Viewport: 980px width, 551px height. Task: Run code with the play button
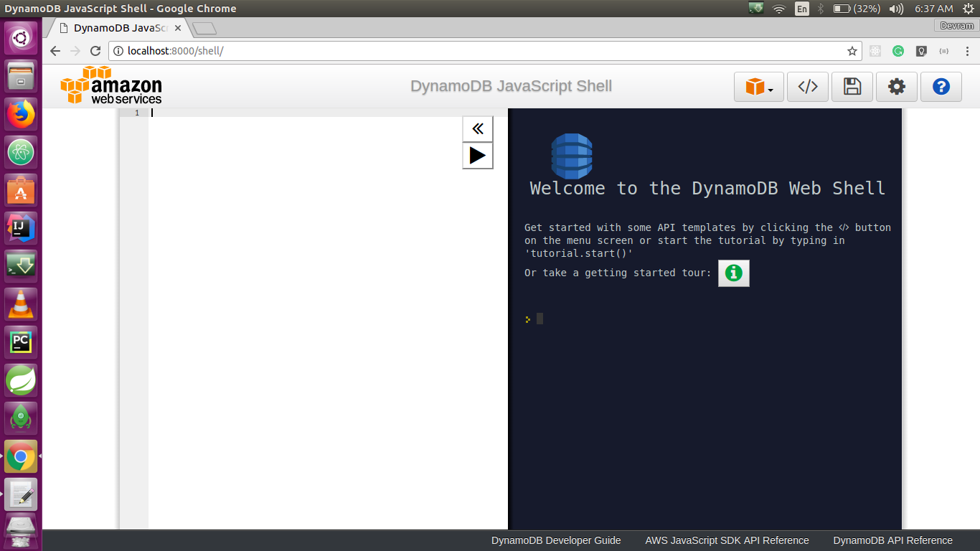coord(478,155)
